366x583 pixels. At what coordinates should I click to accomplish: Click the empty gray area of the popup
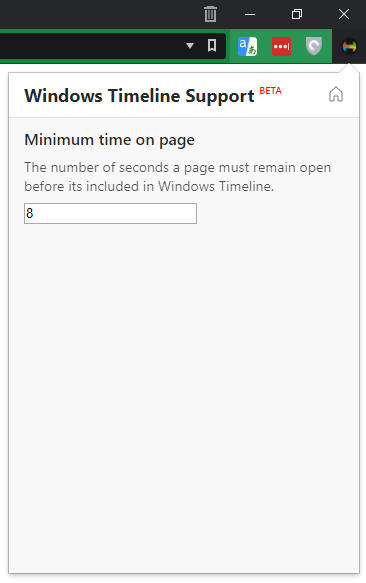(184, 390)
